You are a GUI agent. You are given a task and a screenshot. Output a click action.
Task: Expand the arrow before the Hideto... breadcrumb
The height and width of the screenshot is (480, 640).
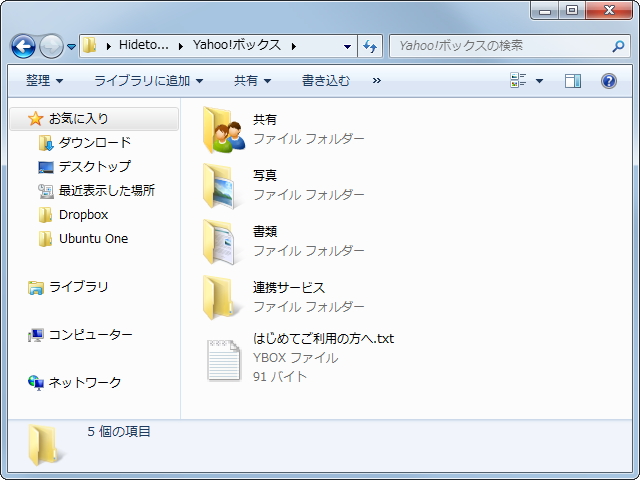click(109, 46)
